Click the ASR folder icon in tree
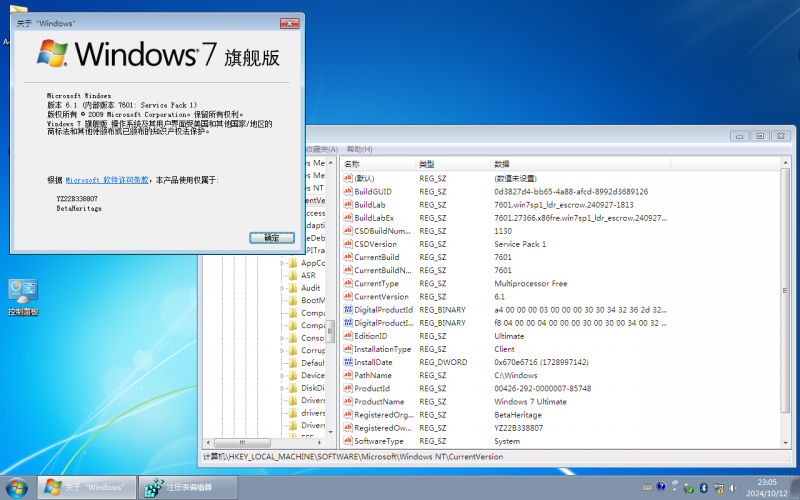 coord(293,276)
